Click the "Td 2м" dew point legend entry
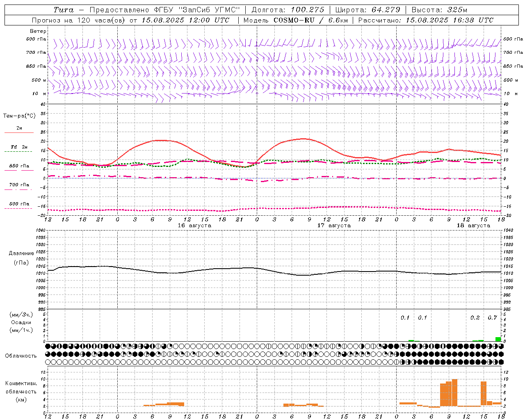The width and height of the screenshot is (525, 420). (x=19, y=147)
